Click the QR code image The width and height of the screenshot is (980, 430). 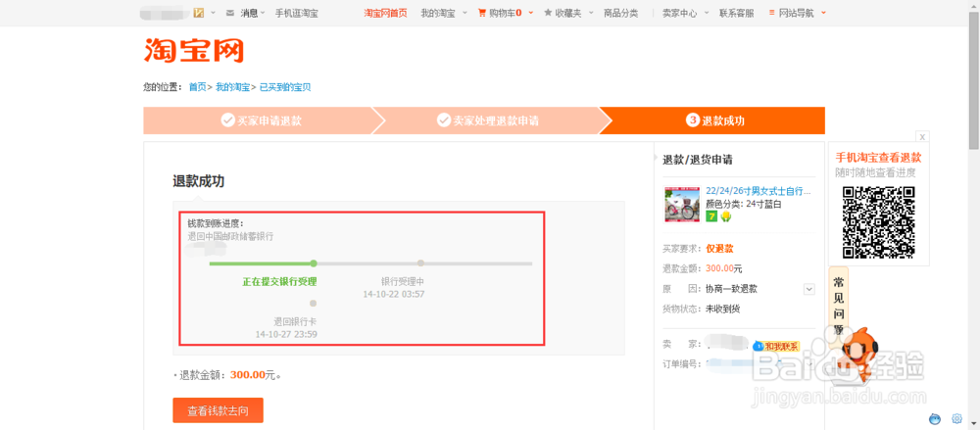point(878,222)
